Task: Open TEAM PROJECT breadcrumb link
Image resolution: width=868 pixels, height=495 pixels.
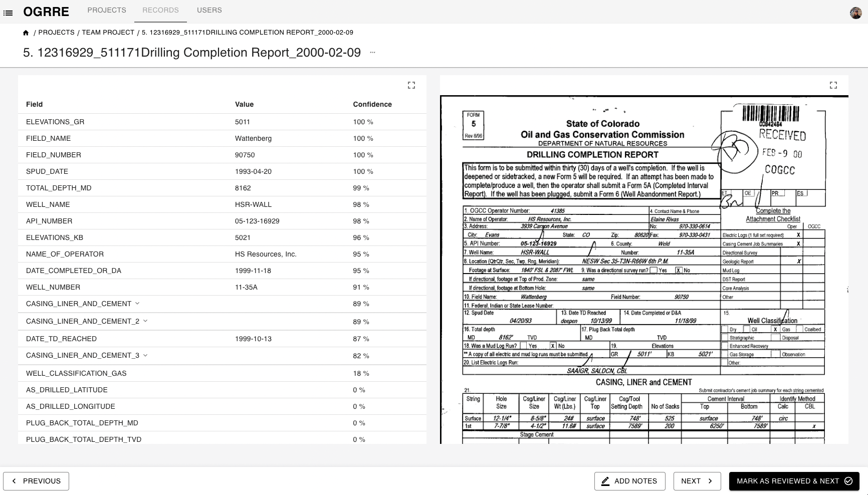Action: coord(108,32)
